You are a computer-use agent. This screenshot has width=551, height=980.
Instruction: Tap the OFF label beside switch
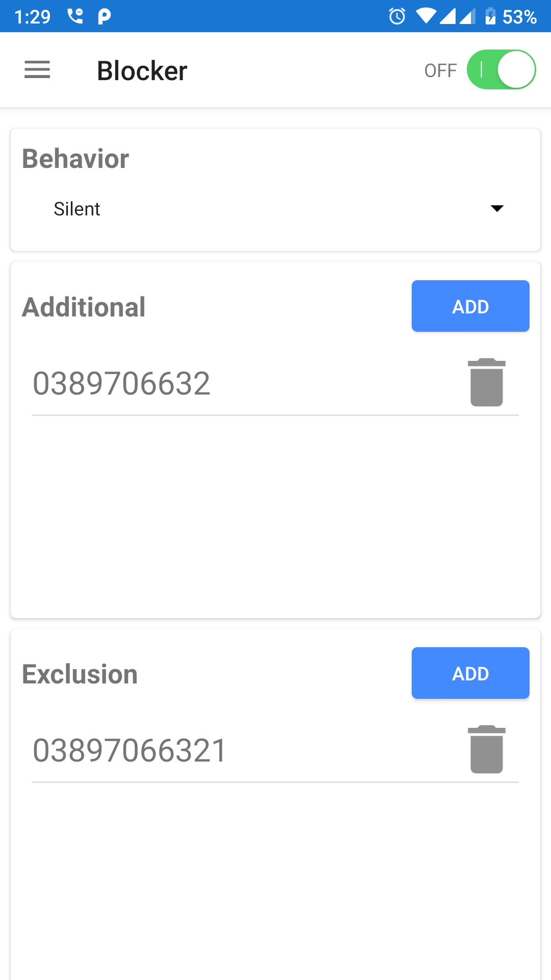[x=440, y=70]
